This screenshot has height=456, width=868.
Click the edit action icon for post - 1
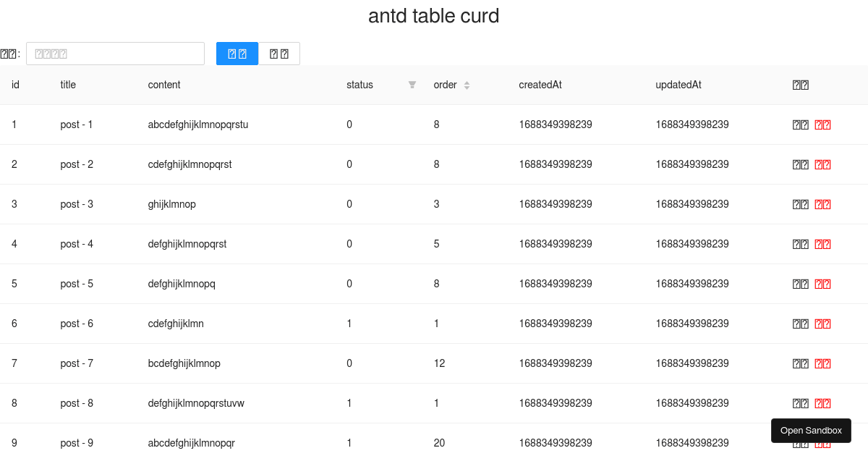pos(799,124)
